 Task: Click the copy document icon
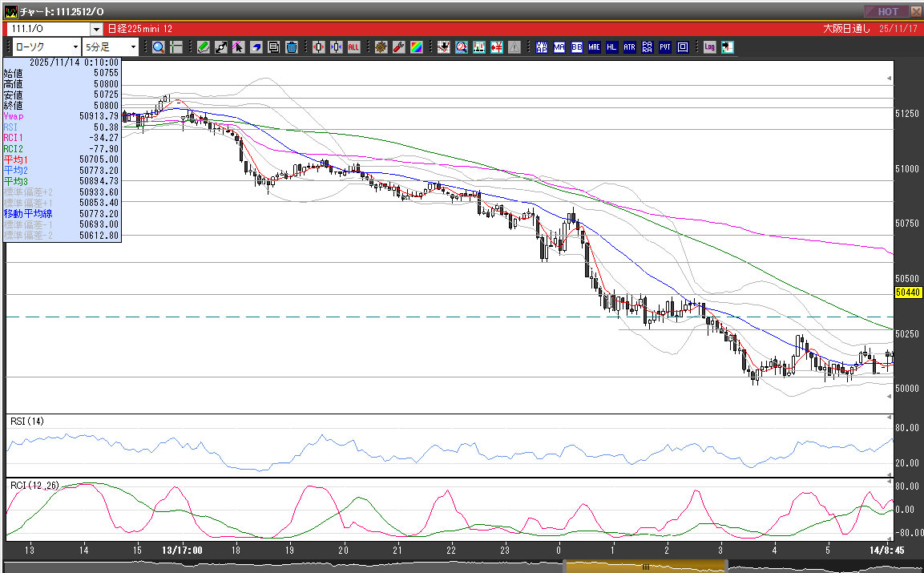tap(273, 47)
